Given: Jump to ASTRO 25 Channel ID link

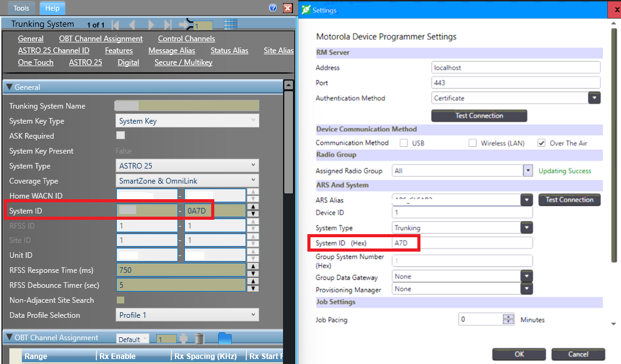Looking at the screenshot, I should click(x=54, y=51).
